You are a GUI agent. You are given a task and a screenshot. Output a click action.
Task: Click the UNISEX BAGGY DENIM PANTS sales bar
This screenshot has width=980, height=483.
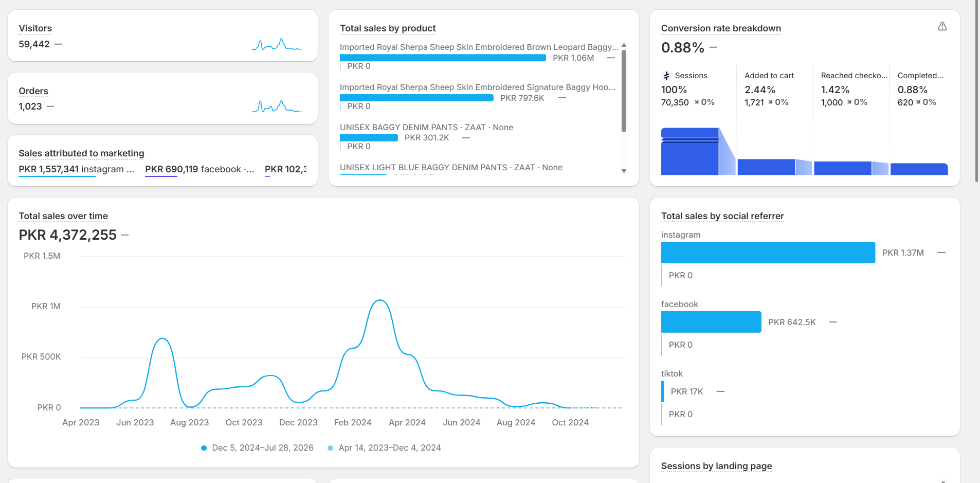click(x=369, y=138)
